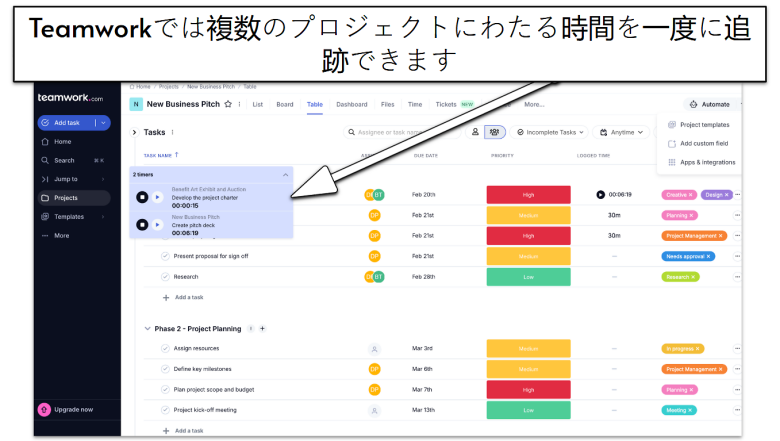This screenshot has height=441, width=780.
Task: Star the New Business Pitch project
Action: 228,104
